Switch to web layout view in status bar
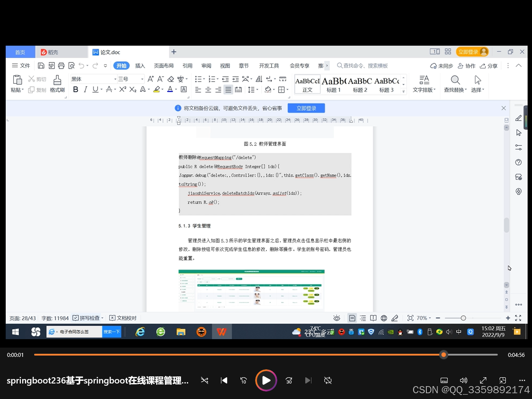The width and height of the screenshot is (532, 399). pos(384,318)
